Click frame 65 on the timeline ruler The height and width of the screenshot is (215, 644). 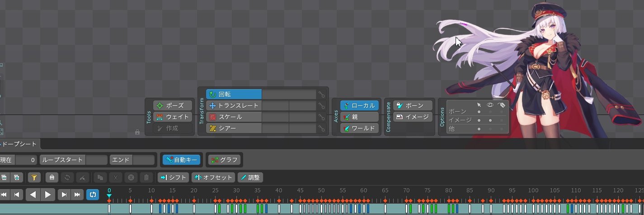click(385, 190)
